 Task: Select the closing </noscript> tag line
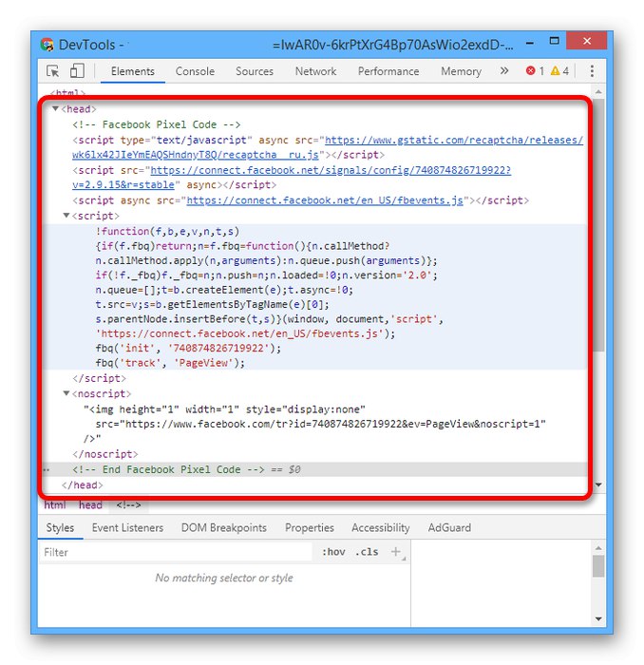coord(105,454)
